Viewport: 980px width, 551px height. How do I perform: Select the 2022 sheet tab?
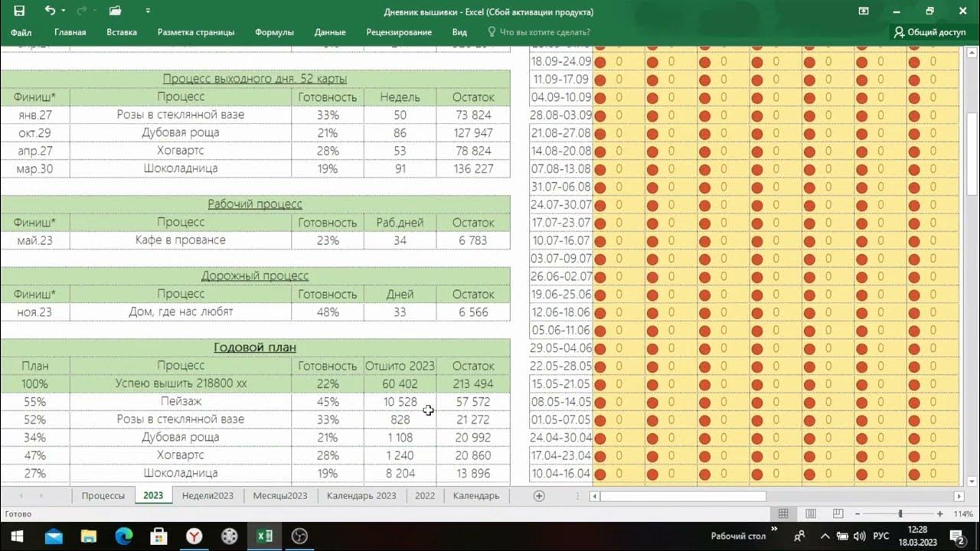coord(425,495)
